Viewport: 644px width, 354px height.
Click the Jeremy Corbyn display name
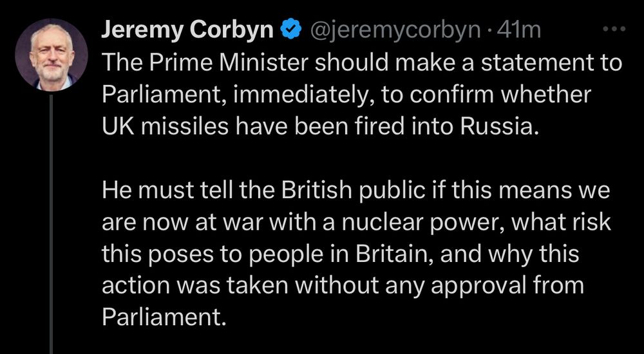[189, 30]
